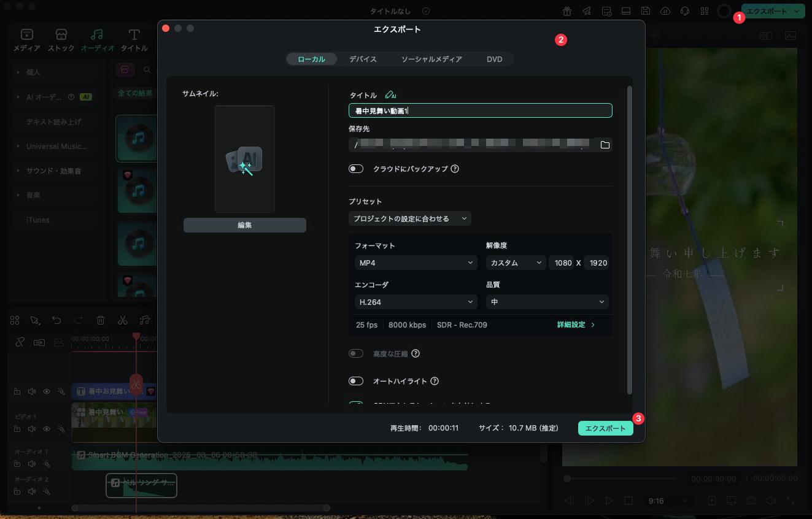
Task: Switch to the ソーシャルメディア tab
Action: 431,59
